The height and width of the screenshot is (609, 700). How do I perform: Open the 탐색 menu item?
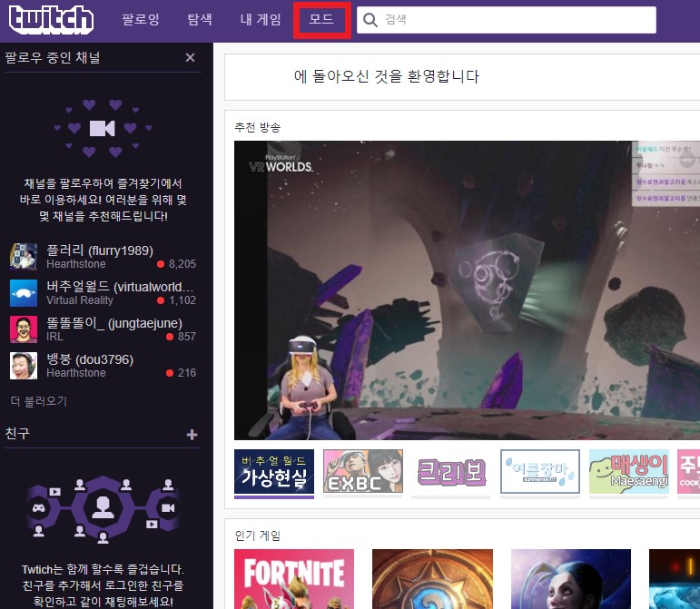(200, 19)
